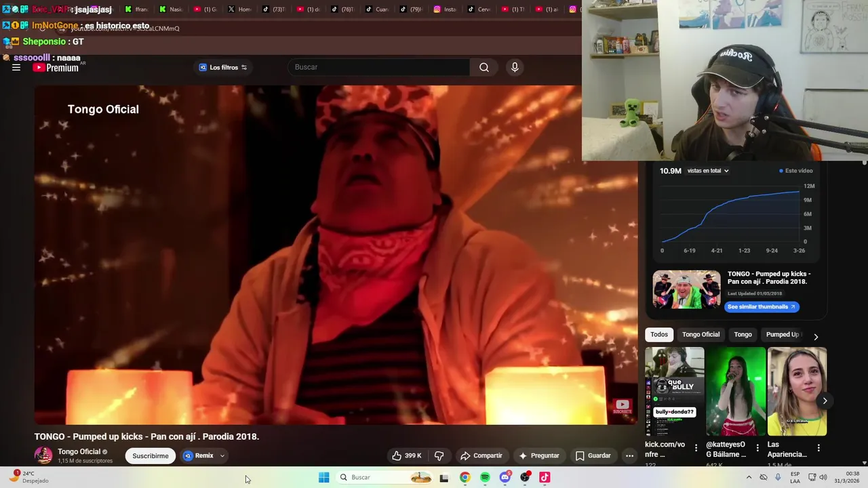Open the @katteyesOG Báilame Short

[x=736, y=391]
